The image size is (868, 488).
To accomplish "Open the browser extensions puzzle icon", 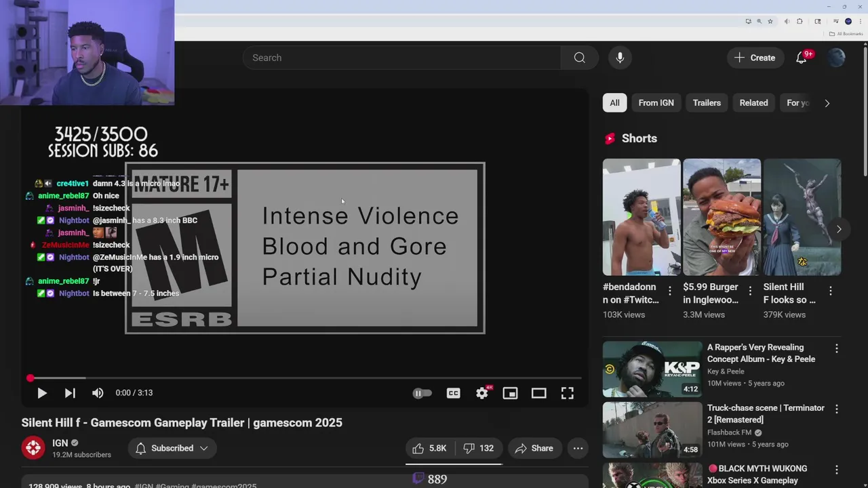I will (x=800, y=22).
